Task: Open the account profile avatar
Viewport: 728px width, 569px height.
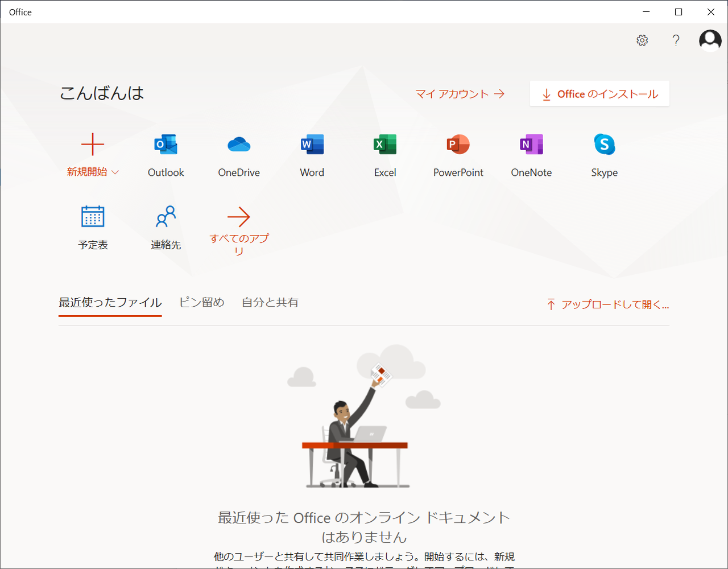Action: point(710,40)
